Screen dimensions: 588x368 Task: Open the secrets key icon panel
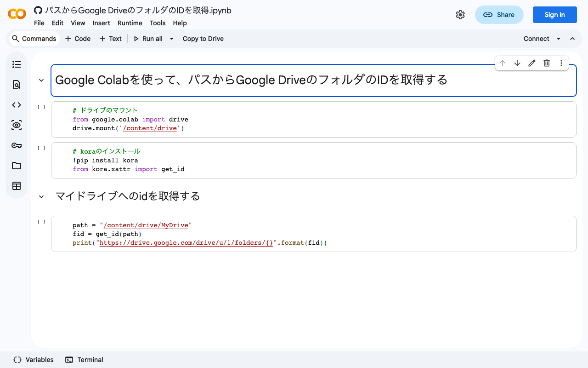coord(17,145)
